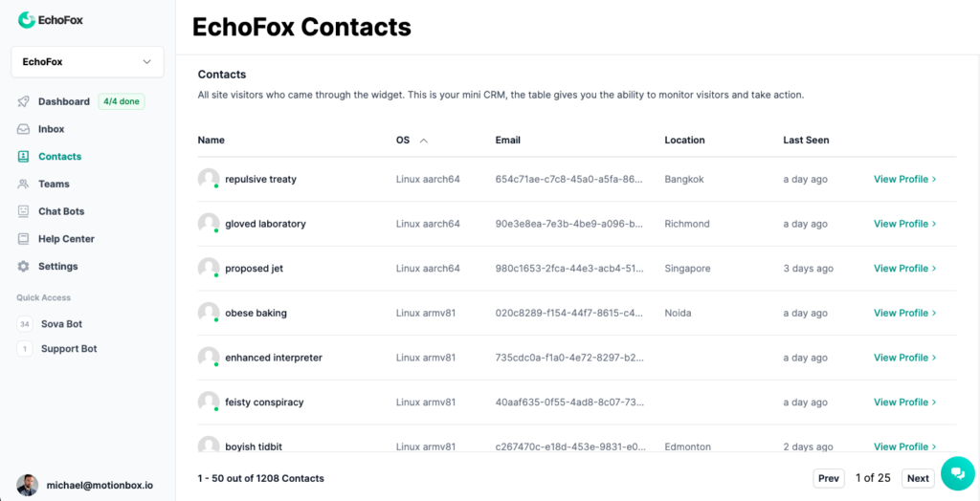
Task: Open the Help Center book icon
Action: 23,239
